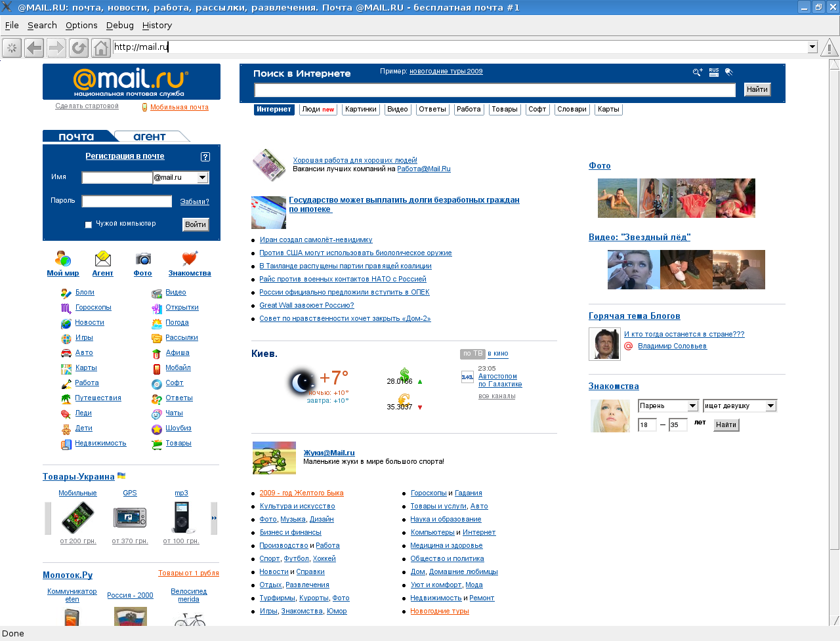The width and height of the screenshot is (840, 641).
Task: Click virtual keyboard icon in search header
Action: [x=714, y=72]
